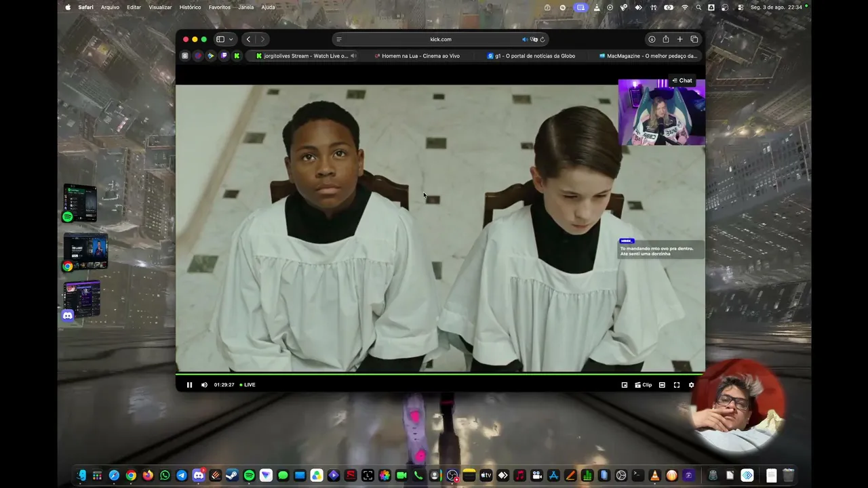This screenshot has height=488, width=868.
Task: Show Safari downloads
Action: tap(652, 39)
